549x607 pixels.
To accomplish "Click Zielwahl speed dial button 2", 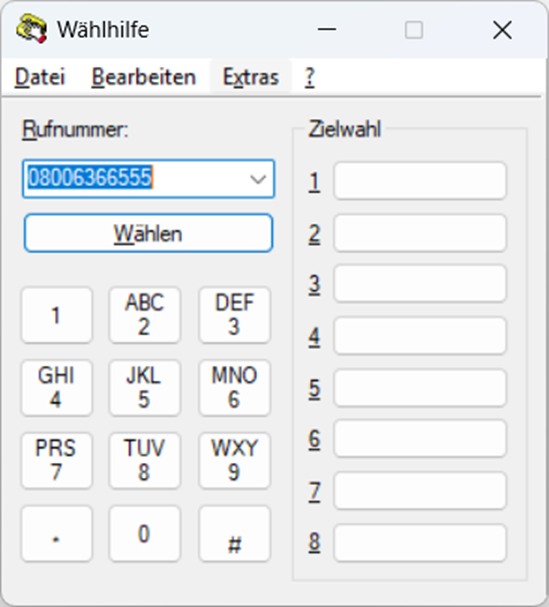I will pos(420,233).
